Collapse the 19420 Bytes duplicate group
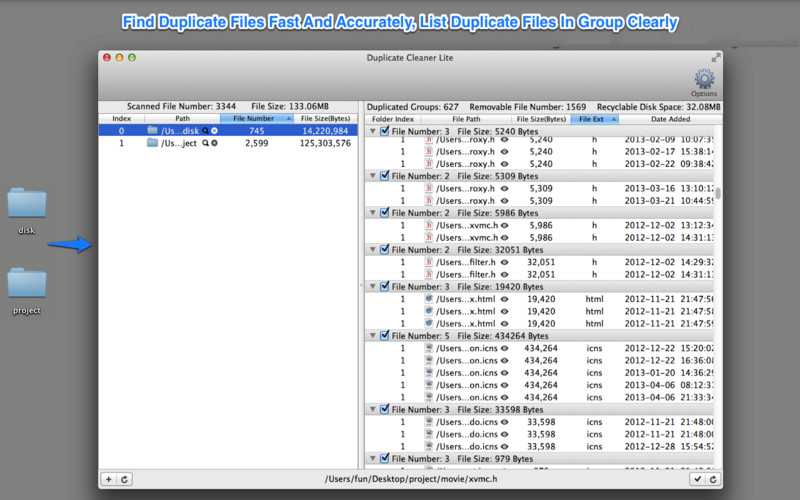Viewport: 800px width, 500px height. [373, 287]
